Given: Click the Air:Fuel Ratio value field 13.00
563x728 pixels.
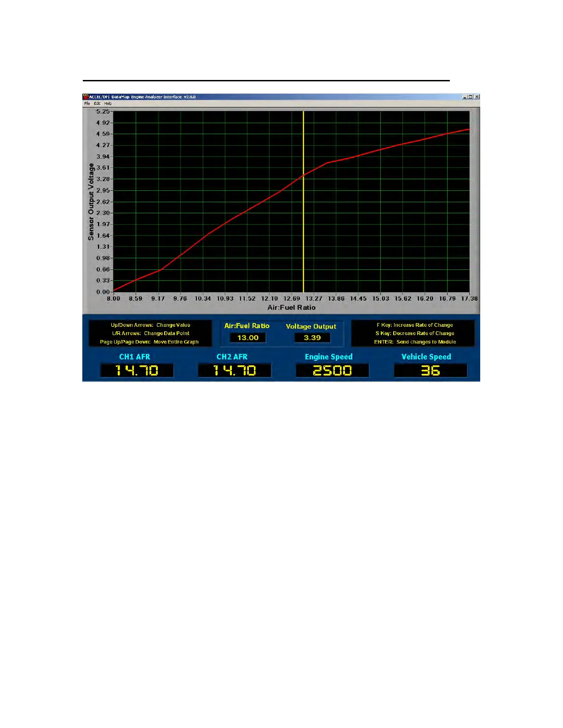Looking at the screenshot, I should 248,338.
